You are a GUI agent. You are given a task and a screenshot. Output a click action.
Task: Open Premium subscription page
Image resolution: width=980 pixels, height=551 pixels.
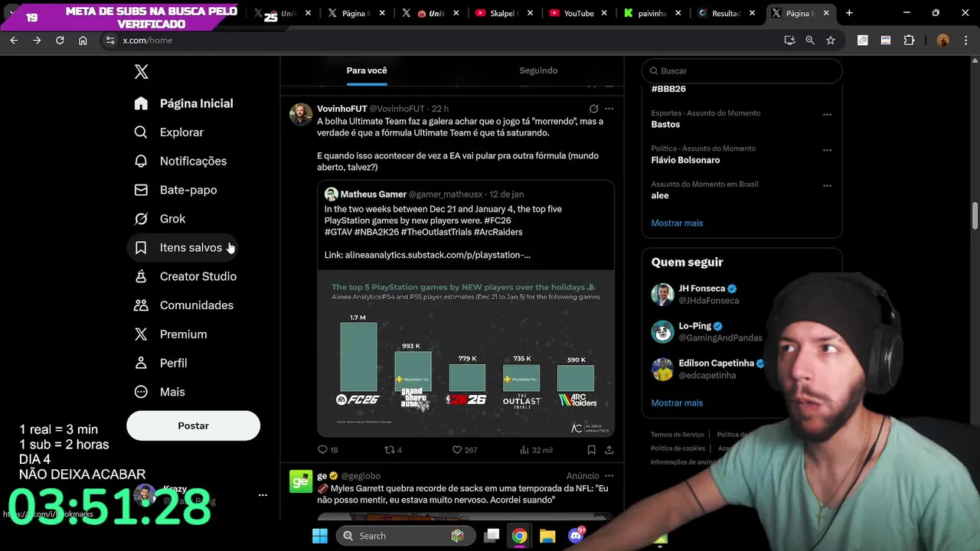171,334
